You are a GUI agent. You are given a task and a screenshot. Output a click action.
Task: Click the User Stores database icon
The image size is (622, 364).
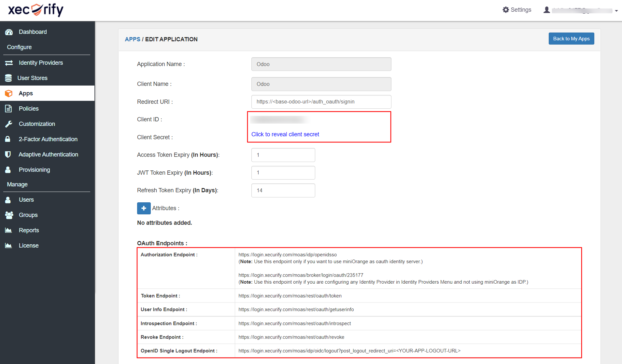(x=8, y=78)
